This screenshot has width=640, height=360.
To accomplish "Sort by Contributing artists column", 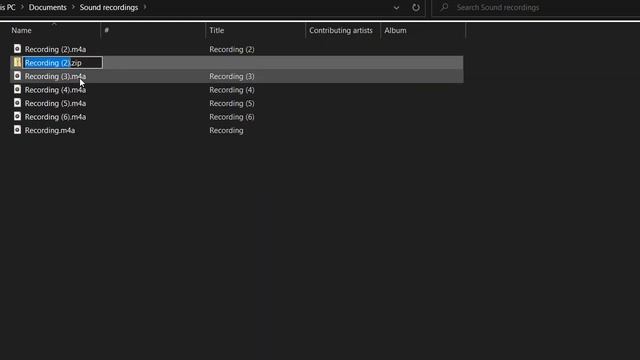I will (x=340, y=30).
